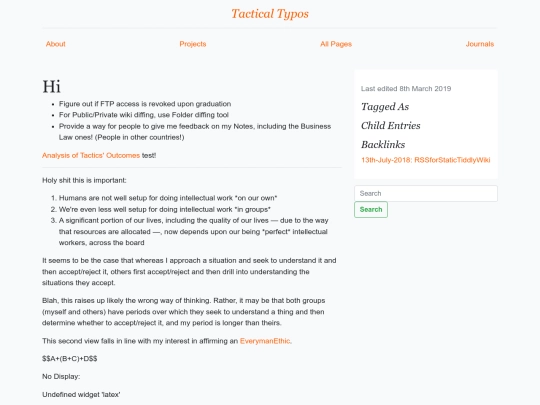Go to the About page
Image resolution: width=540 pixels, height=405 pixels.
(55, 44)
